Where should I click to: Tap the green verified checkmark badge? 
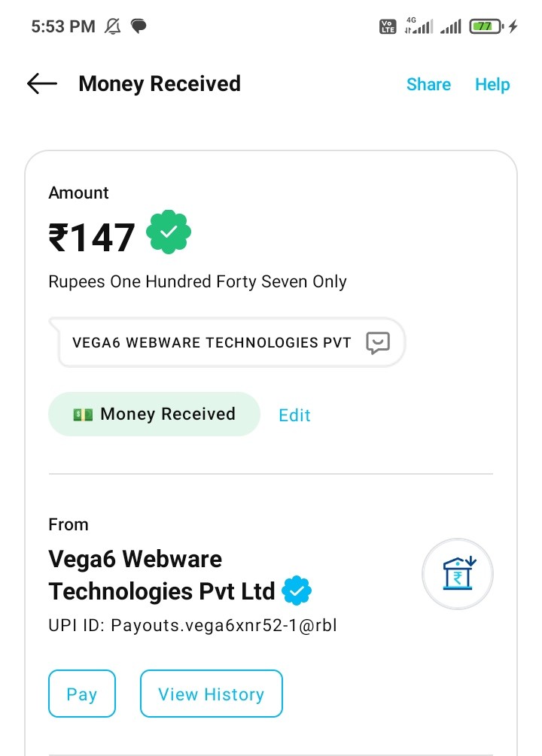click(x=169, y=233)
